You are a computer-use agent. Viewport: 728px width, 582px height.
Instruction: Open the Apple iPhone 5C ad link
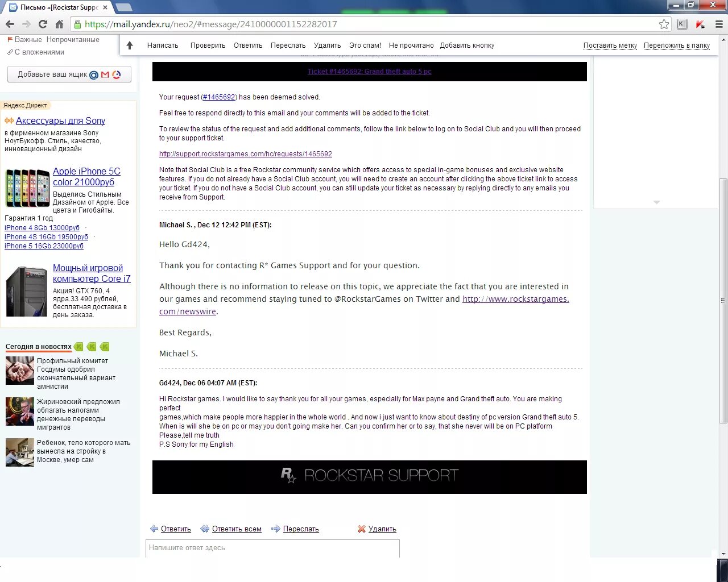[x=86, y=177]
